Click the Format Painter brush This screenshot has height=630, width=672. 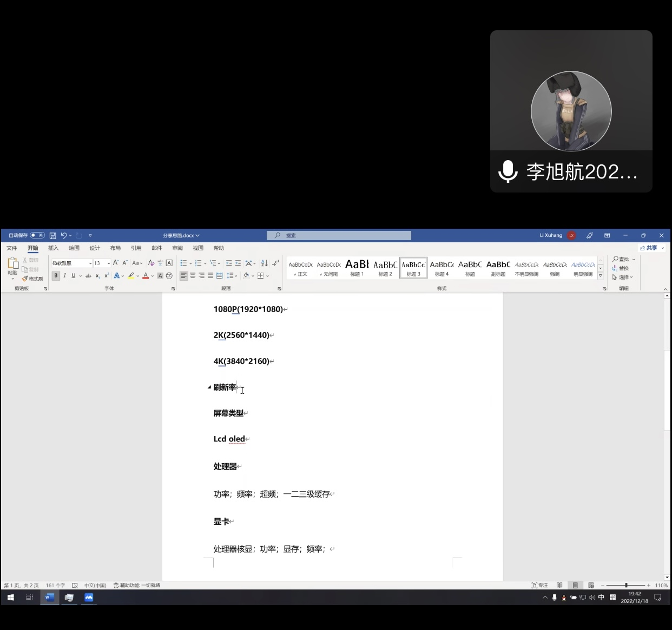(32, 278)
